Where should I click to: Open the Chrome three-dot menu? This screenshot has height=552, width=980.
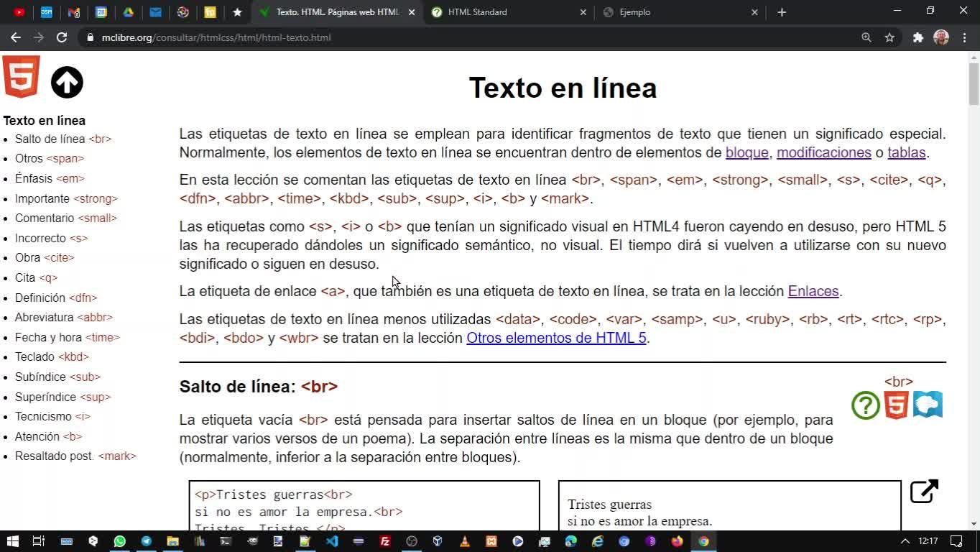pos(965,37)
